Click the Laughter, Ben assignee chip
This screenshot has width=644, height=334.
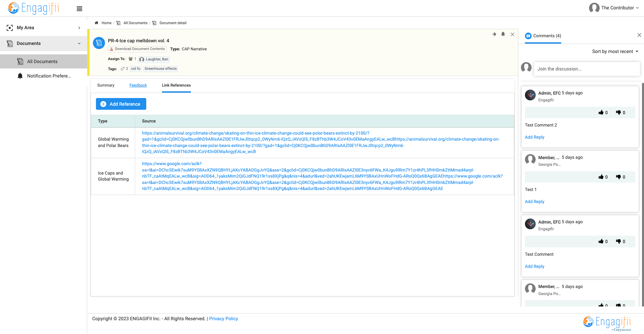click(154, 59)
